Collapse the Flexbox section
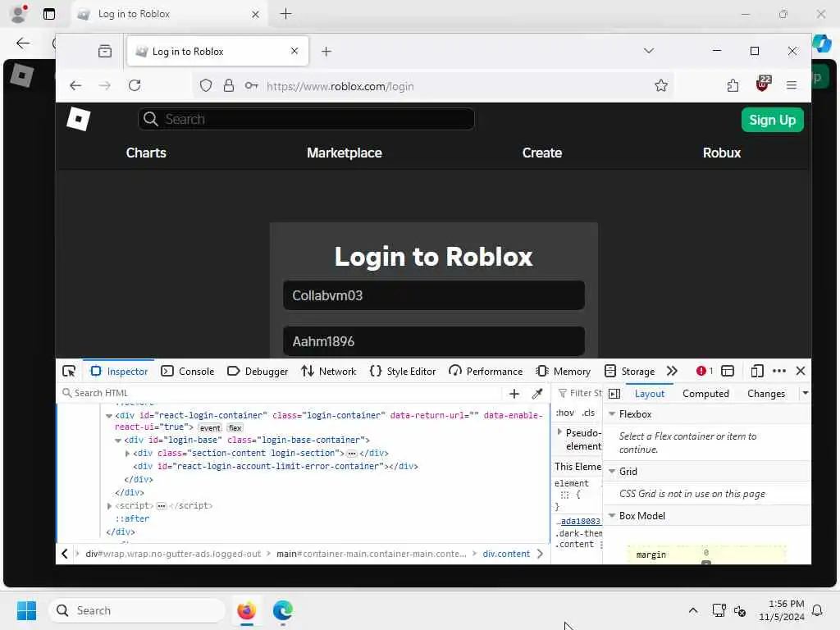840x630 pixels. [612, 414]
